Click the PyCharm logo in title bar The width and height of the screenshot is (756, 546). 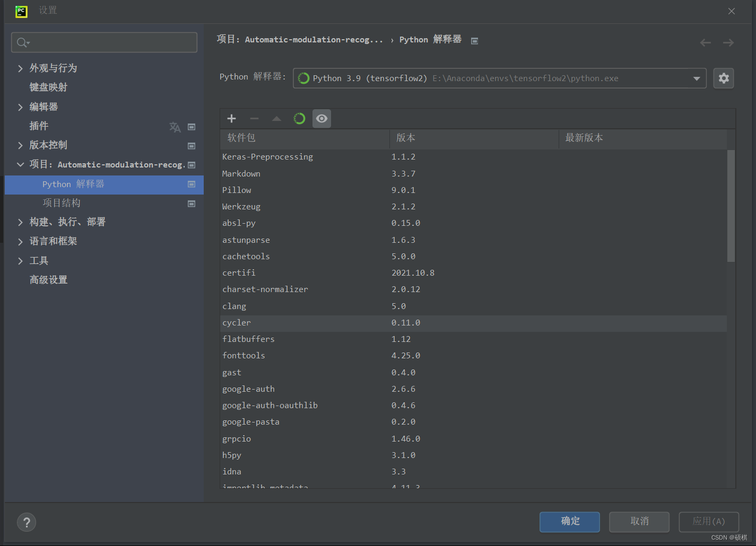click(x=21, y=11)
